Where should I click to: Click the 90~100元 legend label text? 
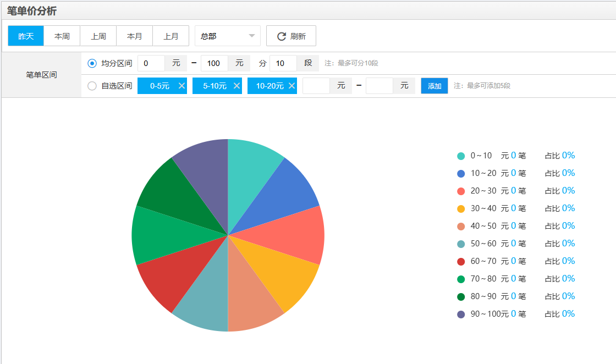490,314
